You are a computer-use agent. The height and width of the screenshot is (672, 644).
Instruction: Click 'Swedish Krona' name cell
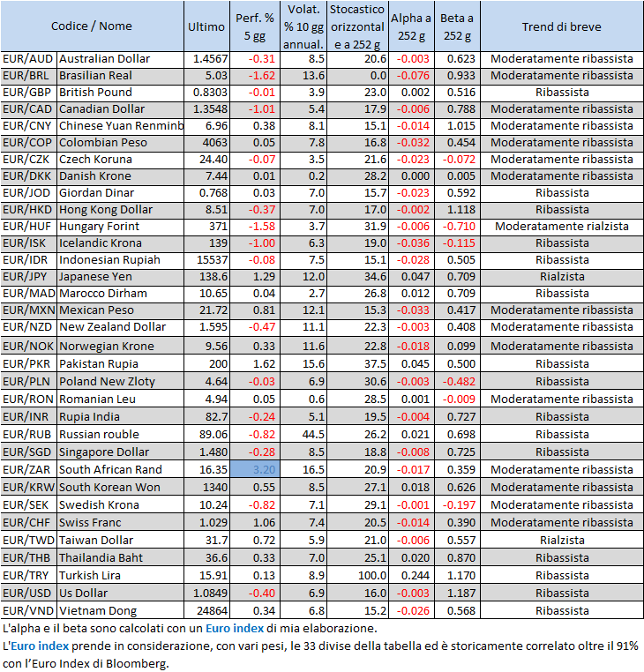click(x=121, y=504)
